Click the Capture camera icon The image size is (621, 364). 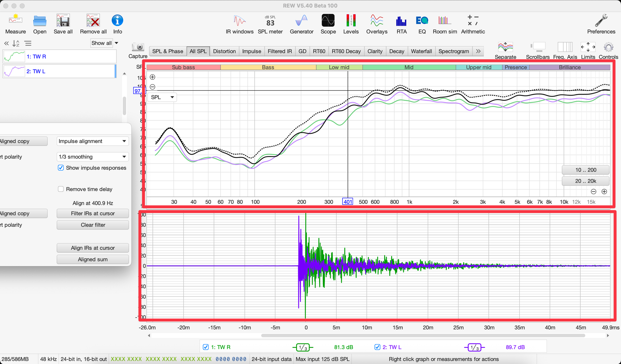tap(138, 47)
